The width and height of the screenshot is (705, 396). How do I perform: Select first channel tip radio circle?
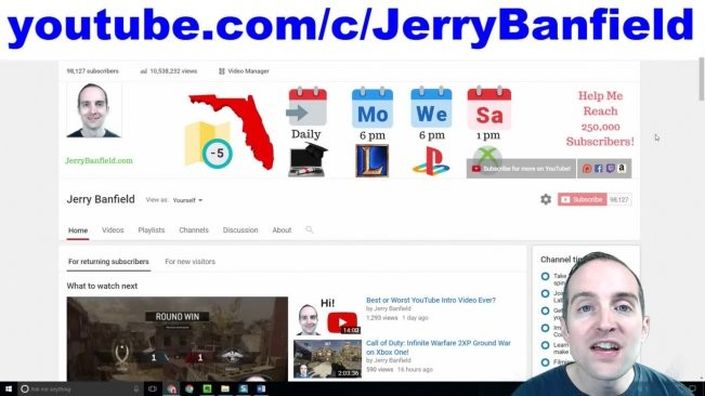click(545, 276)
